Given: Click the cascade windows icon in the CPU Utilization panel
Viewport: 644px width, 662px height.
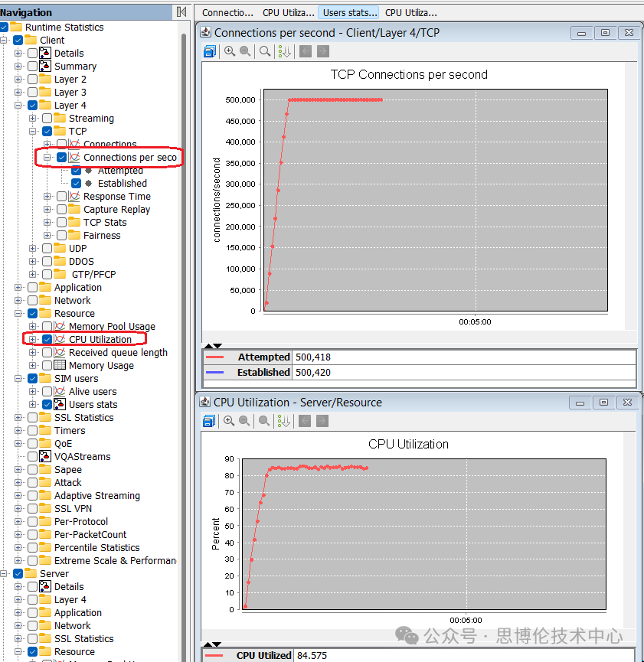Looking at the screenshot, I should [x=209, y=421].
